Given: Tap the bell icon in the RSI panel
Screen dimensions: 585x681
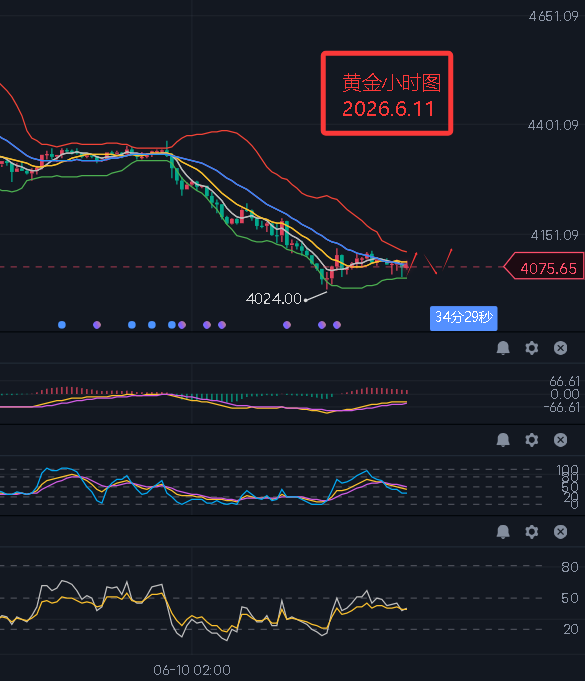Looking at the screenshot, I should pyautogui.click(x=503, y=532).
